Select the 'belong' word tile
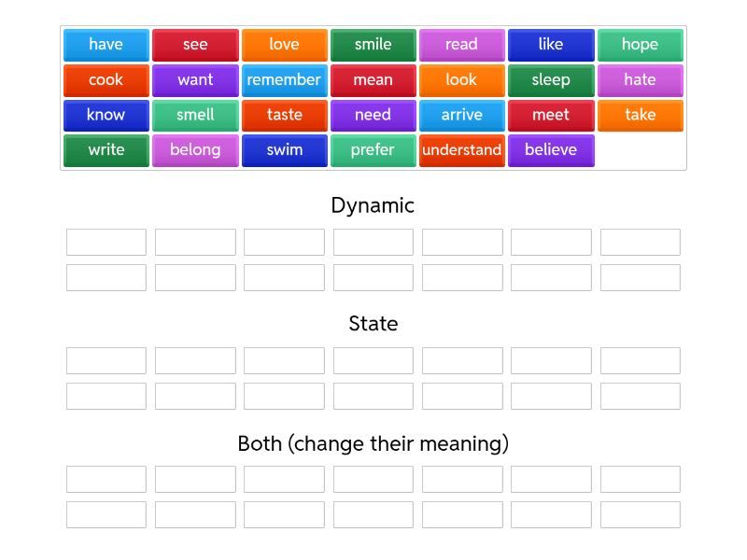 click(195, 150)
